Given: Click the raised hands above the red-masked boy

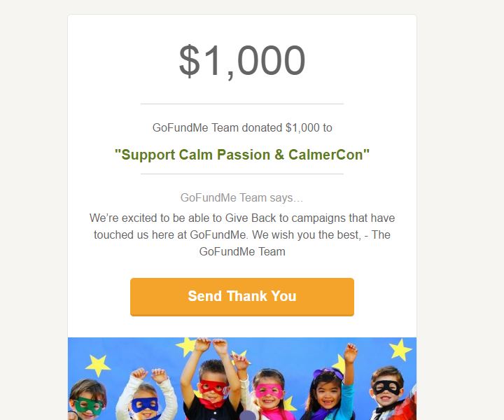Looking at the screenshot, I should click(x=211, y=345).
